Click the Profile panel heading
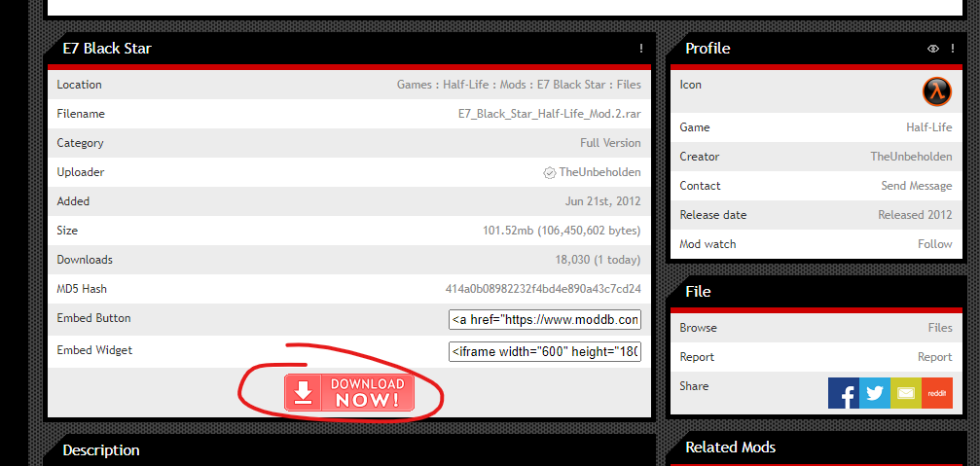 [x=708, y=48]
